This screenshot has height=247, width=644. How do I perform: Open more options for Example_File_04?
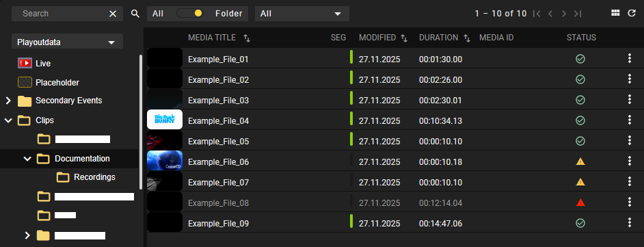[630, 120]
